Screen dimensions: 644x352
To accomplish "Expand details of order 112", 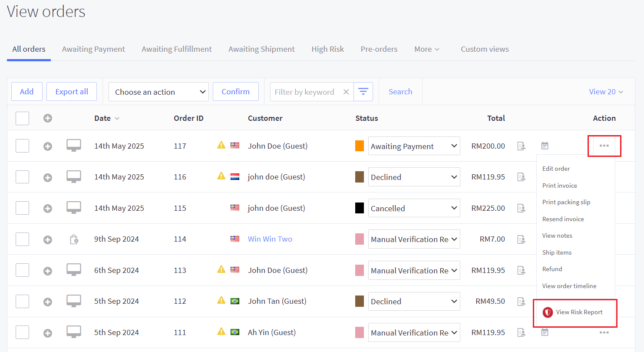I will (x=48, y=302).
